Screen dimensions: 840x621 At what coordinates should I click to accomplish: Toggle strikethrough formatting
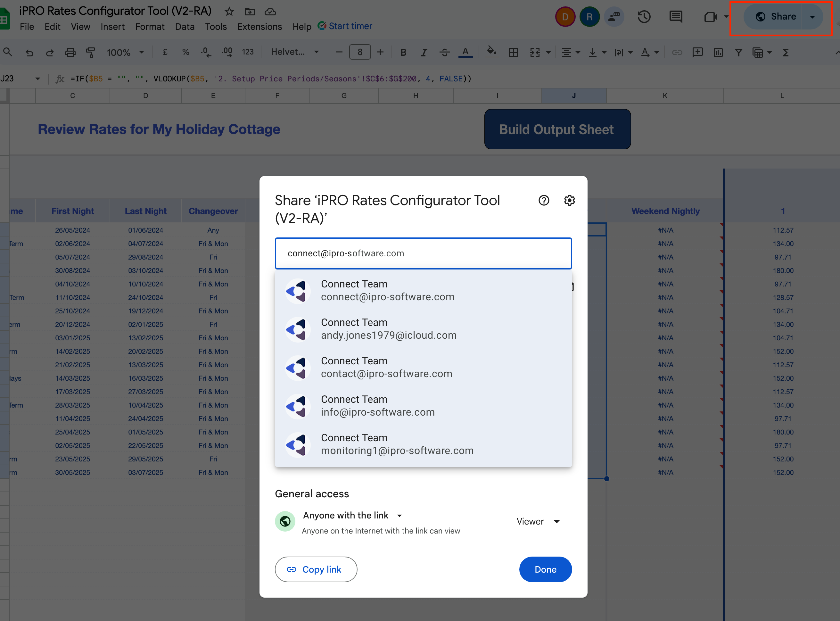(x=444, y=53)
